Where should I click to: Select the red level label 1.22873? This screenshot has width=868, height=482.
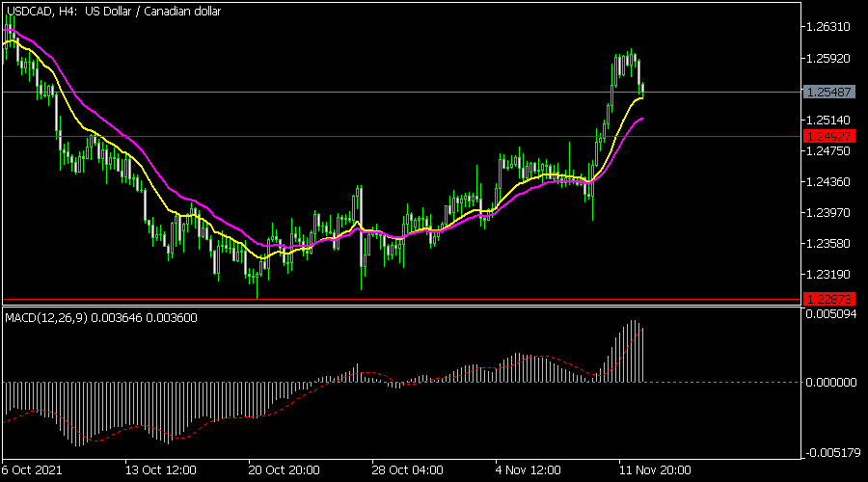828,300
